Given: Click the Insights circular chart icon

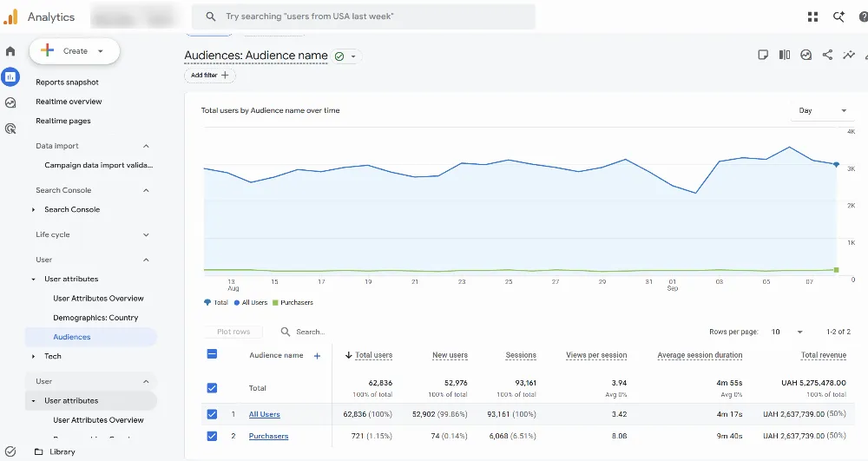Looking at the screenshot, I should tap(806, 55).
